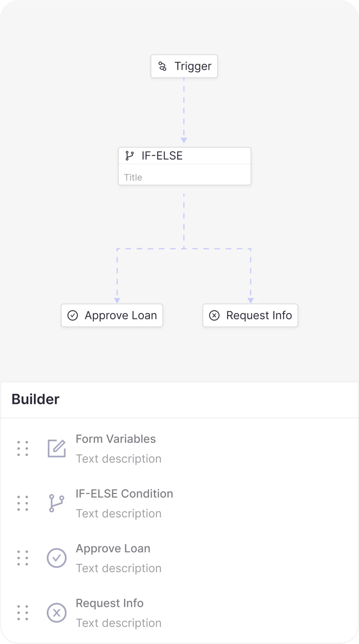Select the Approve Loan node on canvas

pyautogui.click(x=112, y=315)
